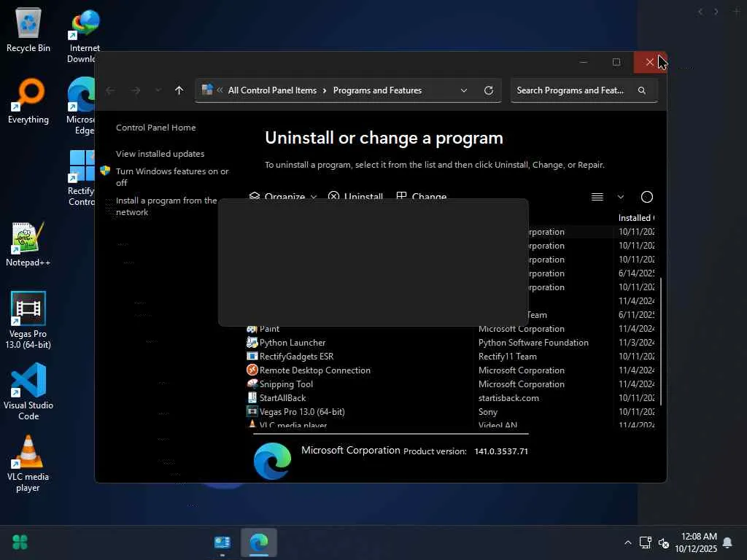Open Recycle Bin desktop icon
This screenshot has width=747, height=560.
(x=28, y=30)
